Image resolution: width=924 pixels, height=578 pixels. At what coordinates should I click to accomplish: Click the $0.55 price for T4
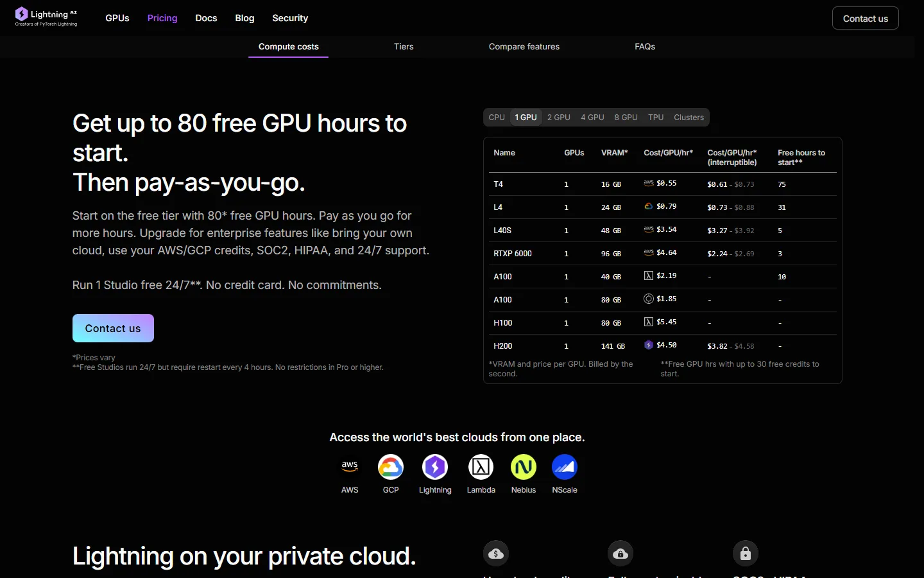pos(667,183)
